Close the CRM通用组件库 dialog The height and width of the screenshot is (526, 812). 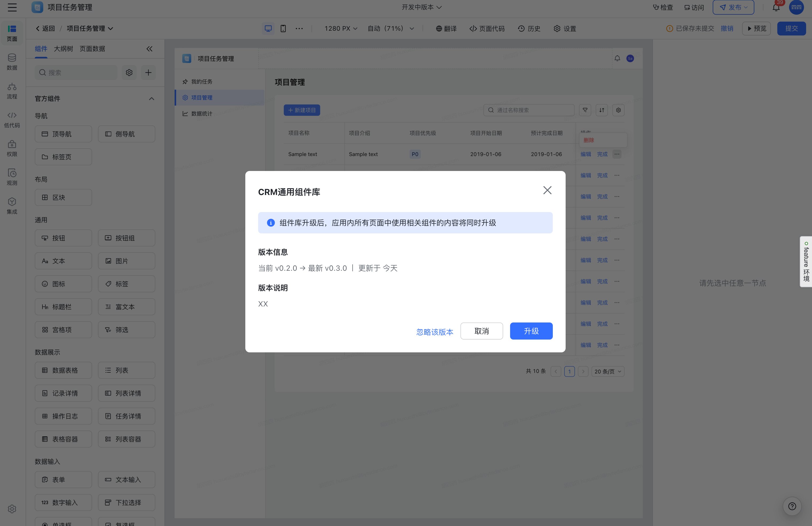click(547, 190)
